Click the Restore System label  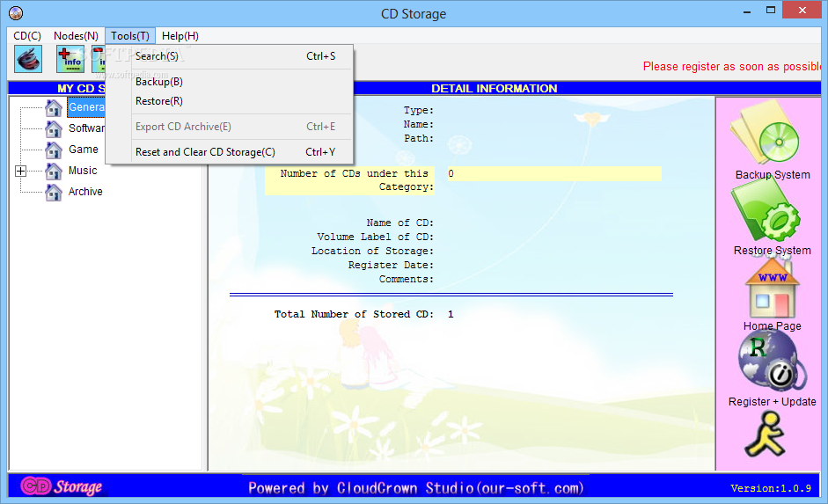click(773, 251)
